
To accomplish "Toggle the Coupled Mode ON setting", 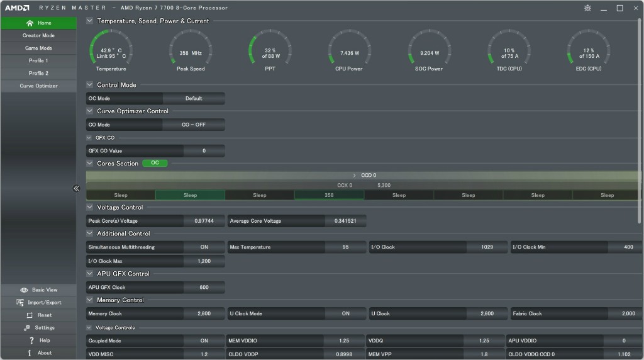I will click(x=204, y=340).
